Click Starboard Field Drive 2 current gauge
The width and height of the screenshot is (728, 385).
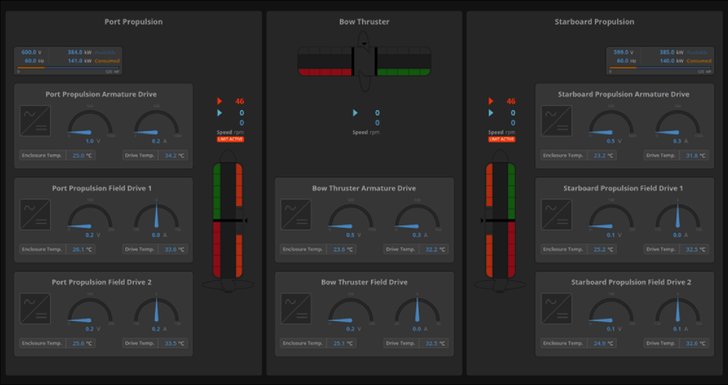pos(678,311)
